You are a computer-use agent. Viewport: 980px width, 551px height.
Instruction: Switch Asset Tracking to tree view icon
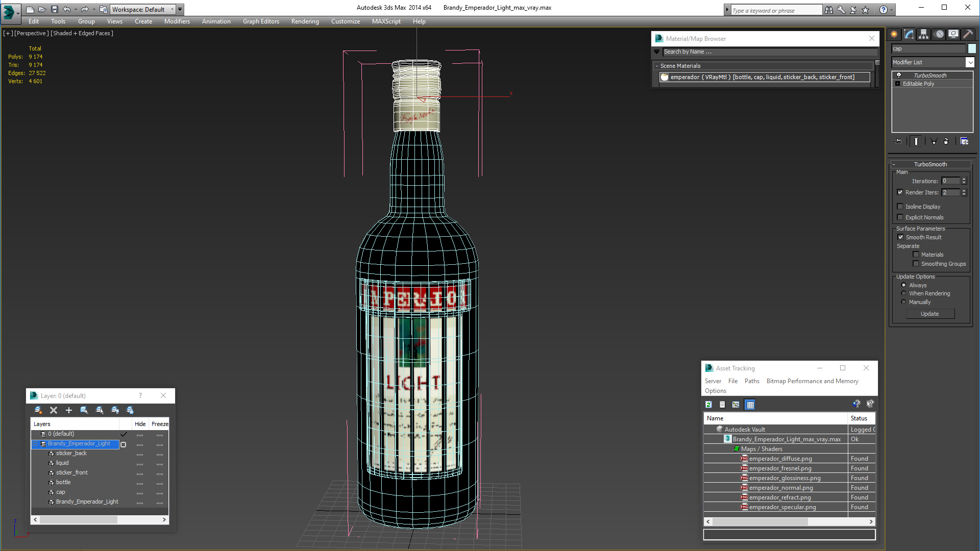736,405
